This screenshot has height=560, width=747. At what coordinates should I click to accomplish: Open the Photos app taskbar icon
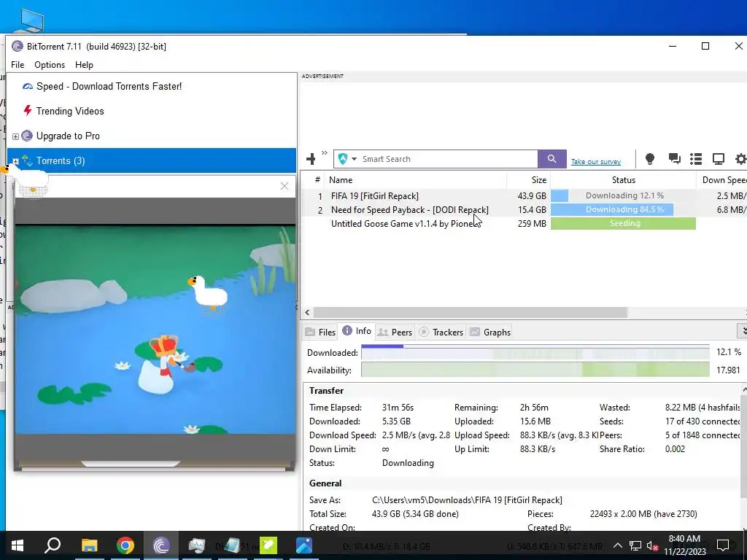pos(304,545)
